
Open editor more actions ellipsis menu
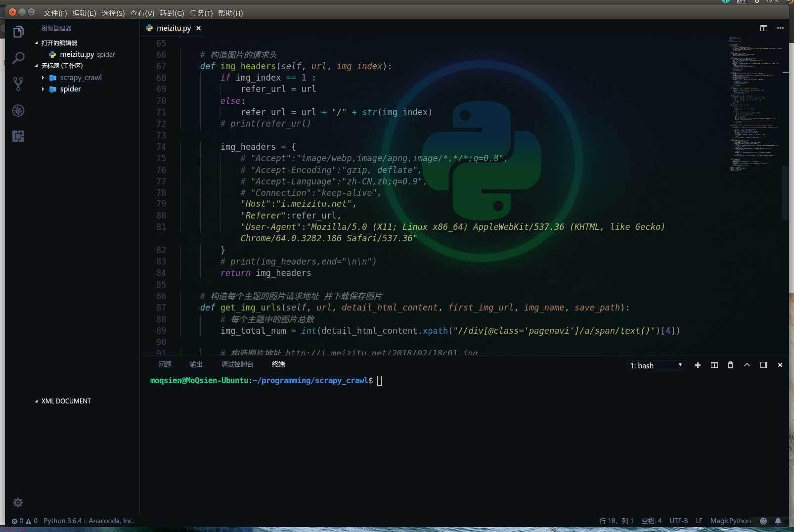click(780, 28)
